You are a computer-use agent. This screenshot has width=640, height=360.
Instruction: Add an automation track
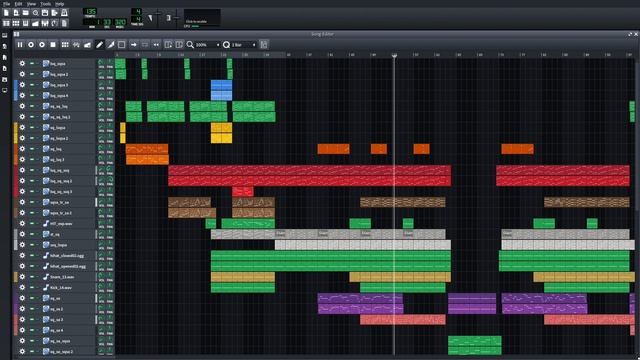pyautogui.click(x=87, y=44)
